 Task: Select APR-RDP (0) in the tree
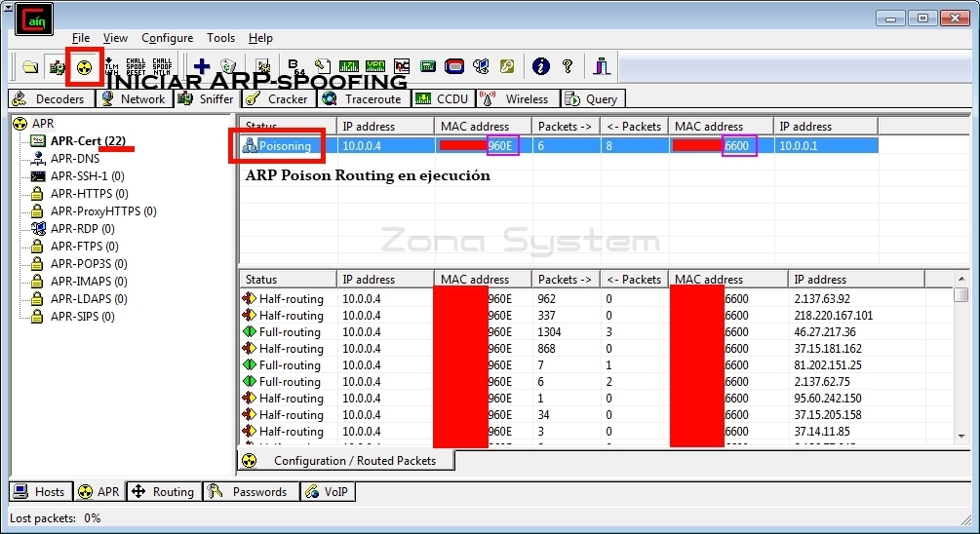click(x=83, y=229)
